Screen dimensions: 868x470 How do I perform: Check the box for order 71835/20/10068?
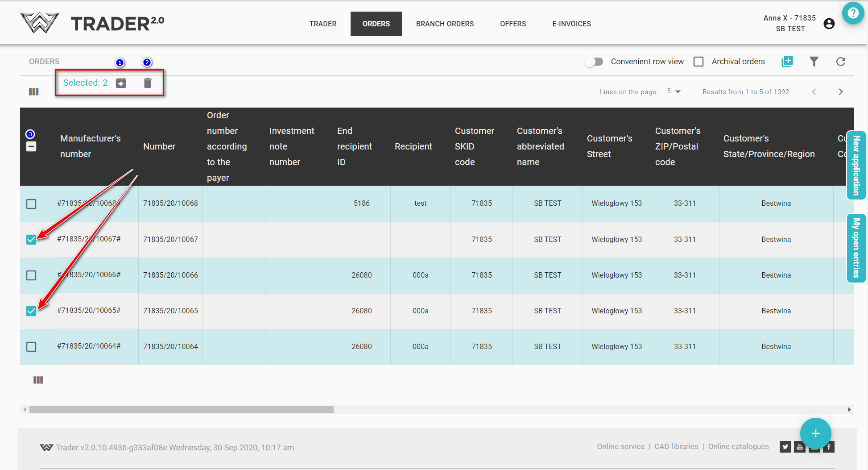pos(31,204)
